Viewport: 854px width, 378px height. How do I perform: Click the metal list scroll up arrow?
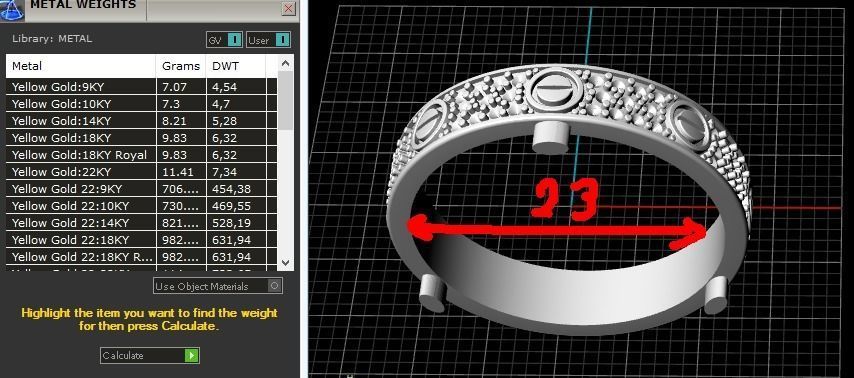(x=286, y=64)
